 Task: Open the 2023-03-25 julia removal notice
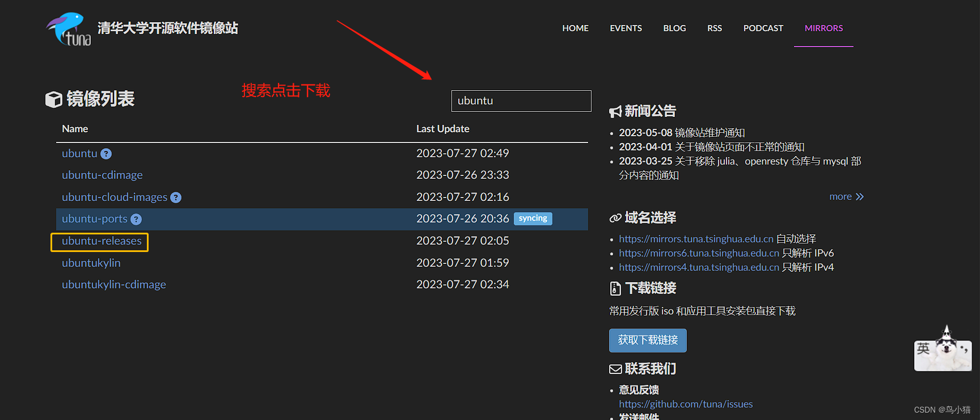tap(740, 168)
